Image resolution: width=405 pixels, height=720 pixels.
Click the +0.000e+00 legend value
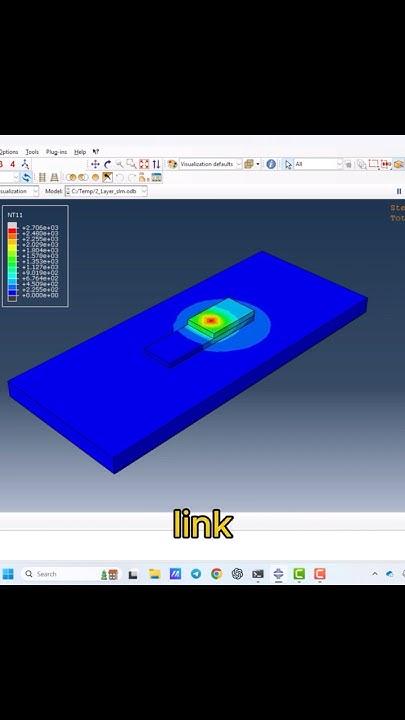point(40,295)
